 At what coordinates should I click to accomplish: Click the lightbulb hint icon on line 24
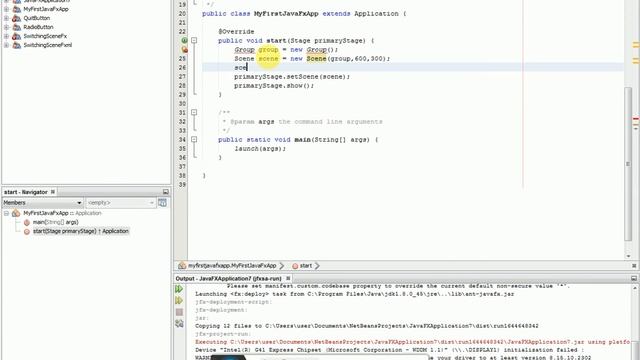point(184,49)
